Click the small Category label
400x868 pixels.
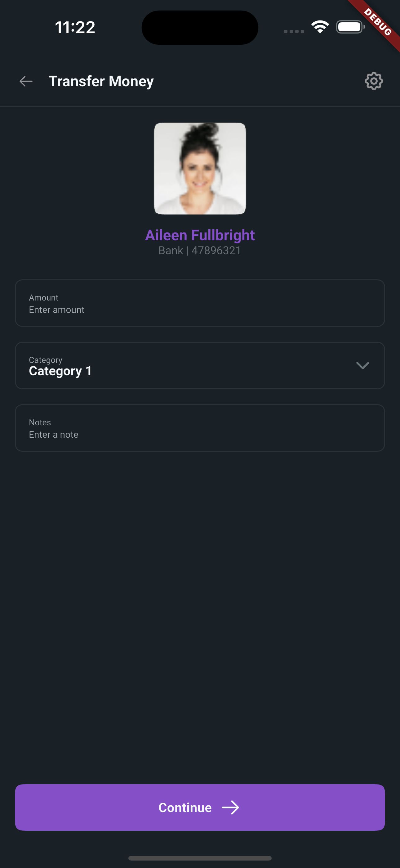(x=46, y=360)
